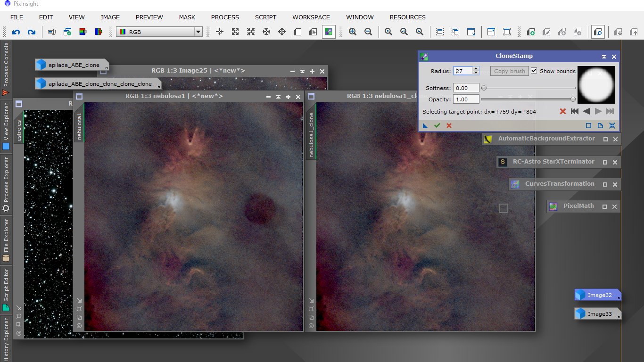Select the Image33 image icon
The height and width of the screenshot is (362, 644).
[x=597, y=314]
